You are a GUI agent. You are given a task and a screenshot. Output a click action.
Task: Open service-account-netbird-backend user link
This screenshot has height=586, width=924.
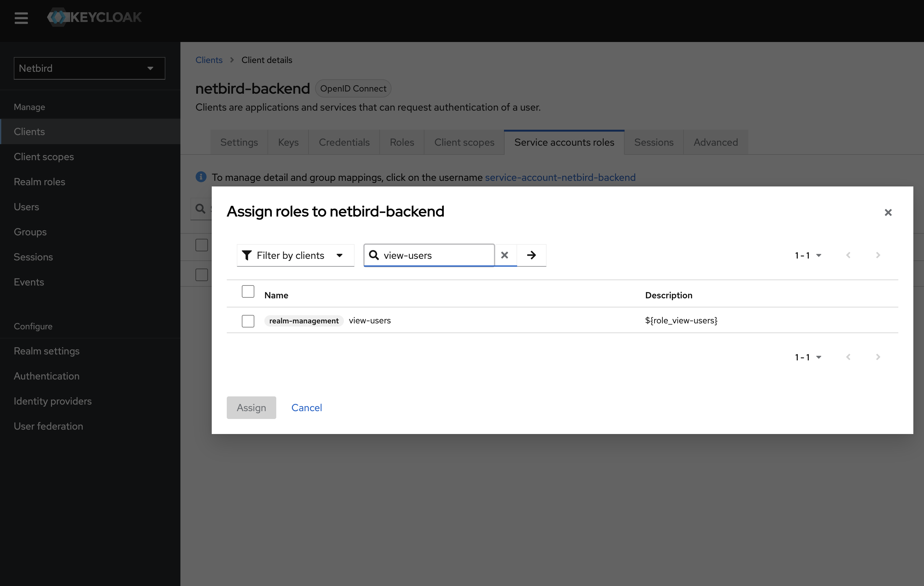coord(560,177)
